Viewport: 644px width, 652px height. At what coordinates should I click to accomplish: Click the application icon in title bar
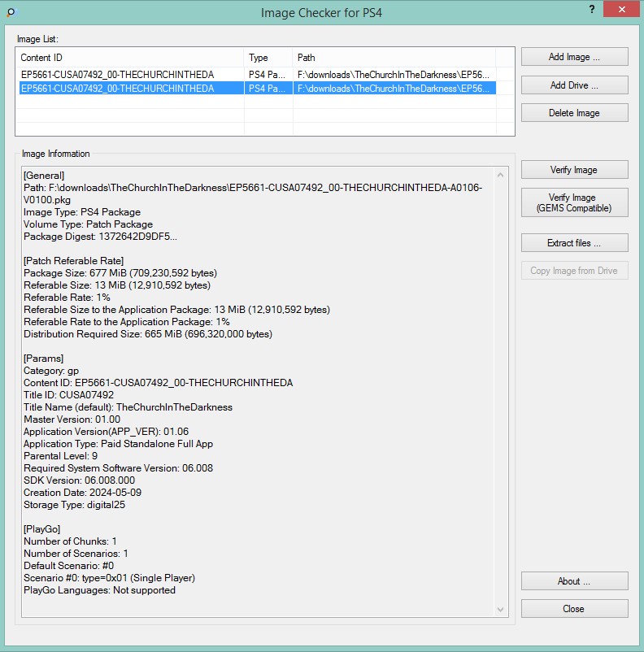[x=11, y=12]
